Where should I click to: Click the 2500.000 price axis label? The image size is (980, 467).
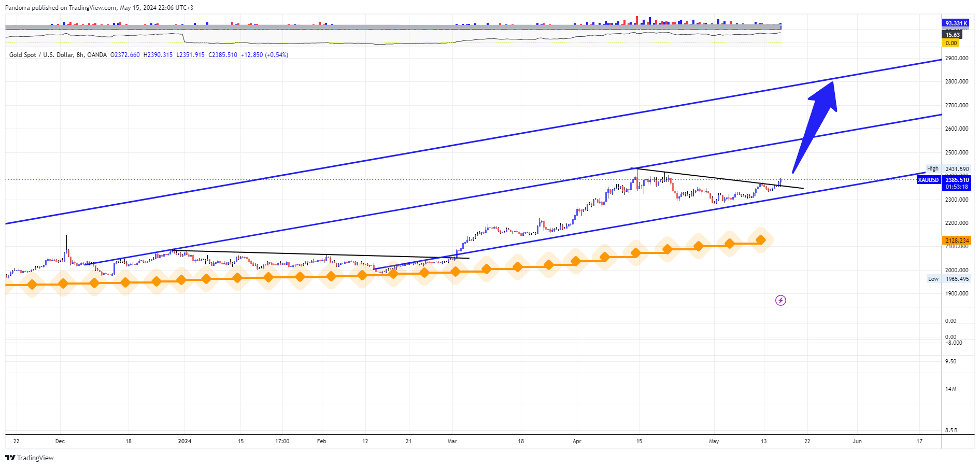coord(957,152)
